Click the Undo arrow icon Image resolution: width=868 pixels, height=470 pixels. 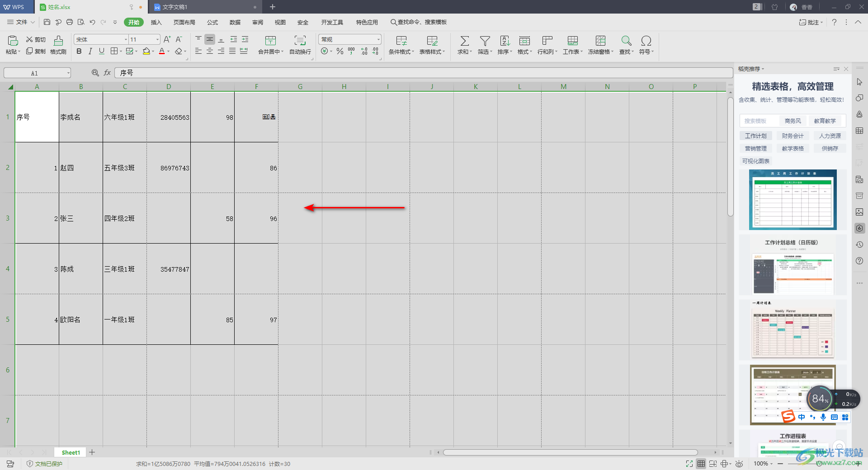(x=92, y=22)
